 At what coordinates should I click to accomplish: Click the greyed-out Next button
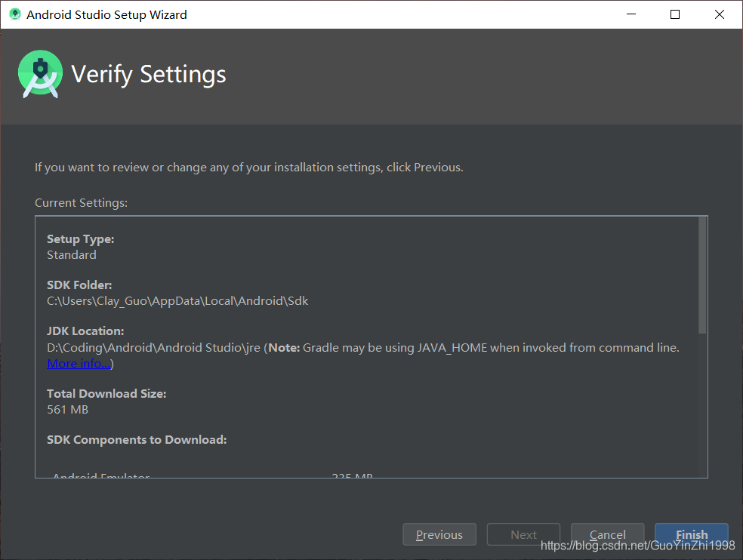click(523, 534)
